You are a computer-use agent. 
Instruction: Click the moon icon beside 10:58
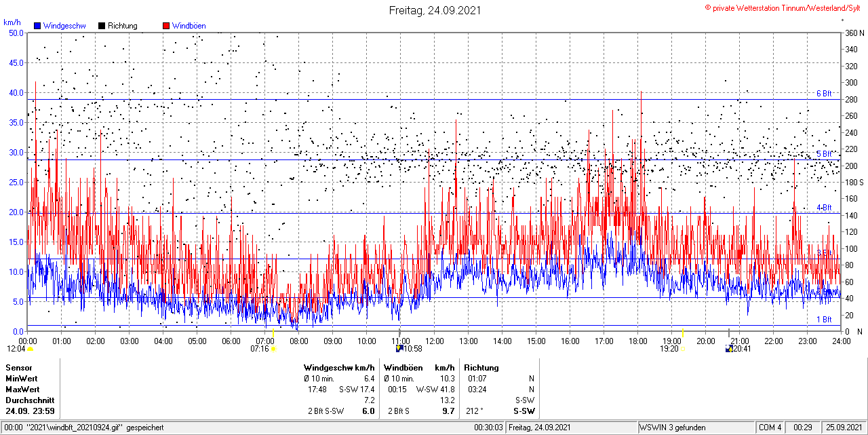pos(400,349)
